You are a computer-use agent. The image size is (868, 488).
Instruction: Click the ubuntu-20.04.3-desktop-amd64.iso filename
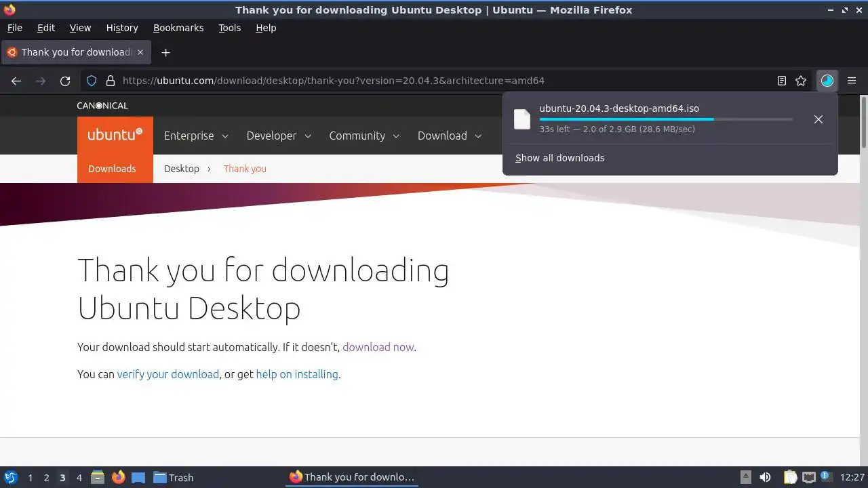[619, 108]
